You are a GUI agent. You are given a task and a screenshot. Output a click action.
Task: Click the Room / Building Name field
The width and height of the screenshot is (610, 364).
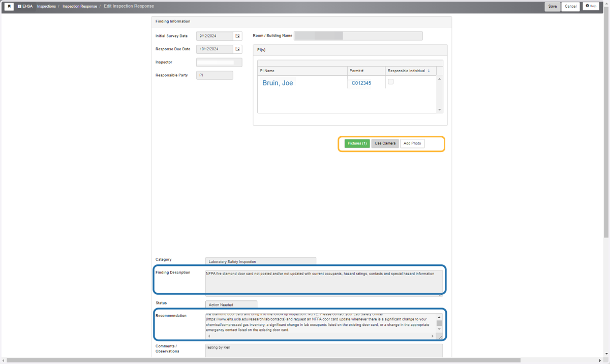[358, 36]
